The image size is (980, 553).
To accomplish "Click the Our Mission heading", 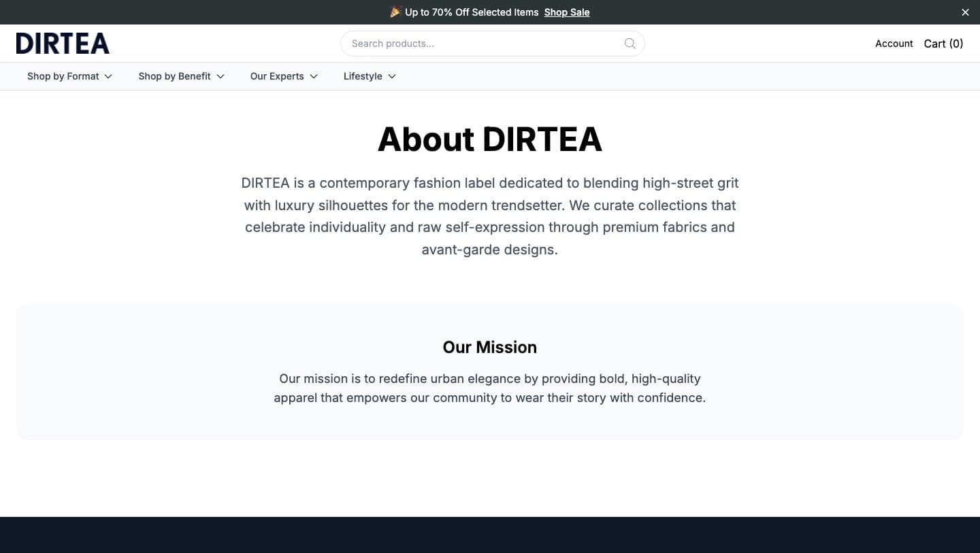I will pos(490,348).
